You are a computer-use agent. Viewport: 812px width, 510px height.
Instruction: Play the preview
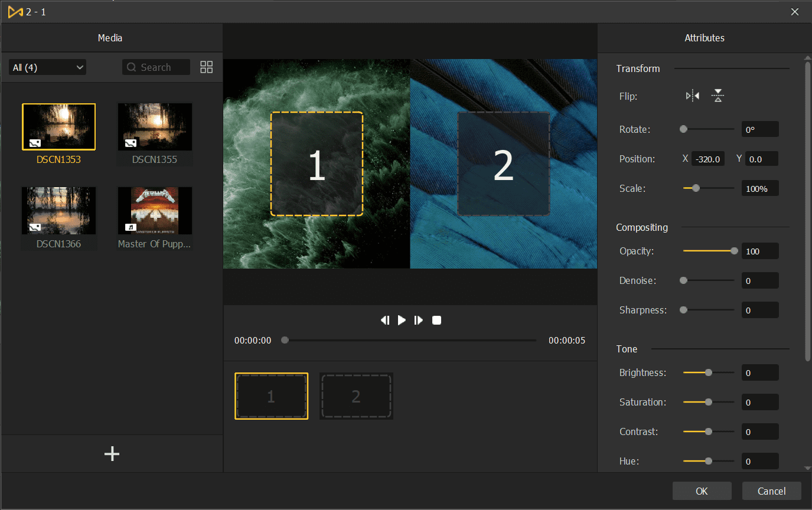click(402, 320)
